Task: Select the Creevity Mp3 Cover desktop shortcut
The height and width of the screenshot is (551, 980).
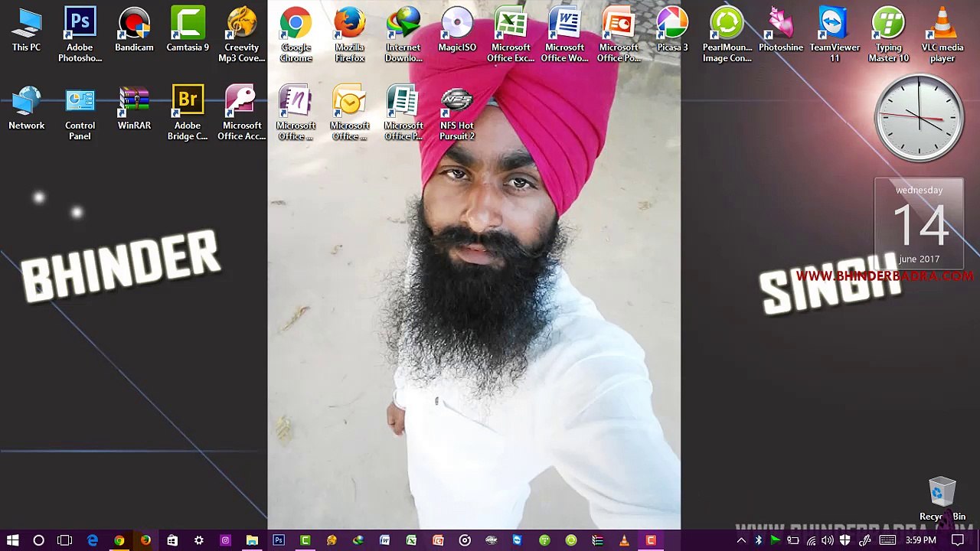Action: coord(241,35)
